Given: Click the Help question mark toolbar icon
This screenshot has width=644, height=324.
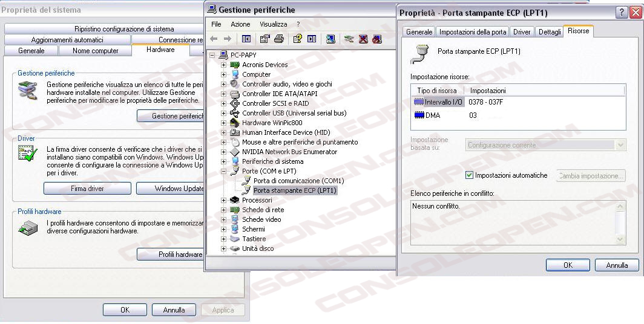Looking at the screenshot, I should 297,39.
